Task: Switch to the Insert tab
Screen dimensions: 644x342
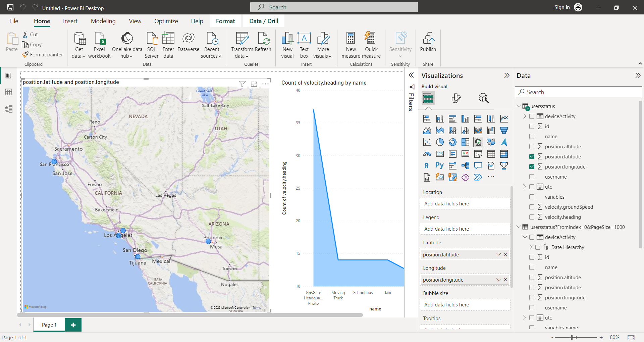Action: (x=70, y=21)
